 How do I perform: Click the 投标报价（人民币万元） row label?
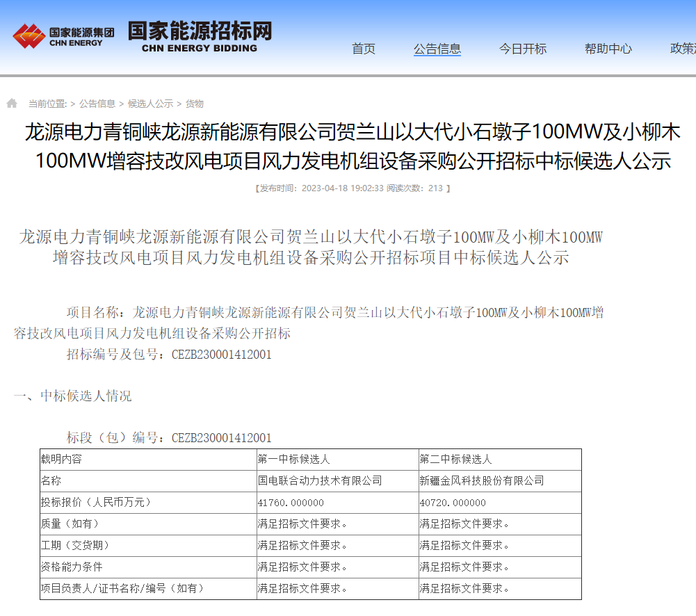point(148,503)
